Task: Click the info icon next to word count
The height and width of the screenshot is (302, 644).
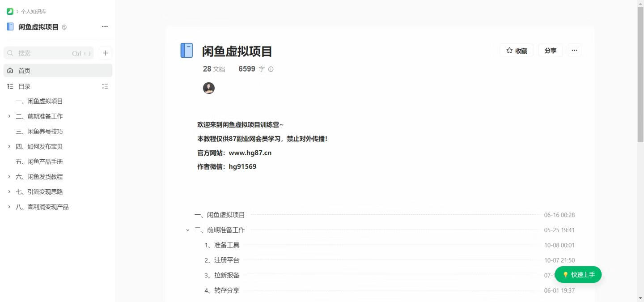Action: point(271,69)
